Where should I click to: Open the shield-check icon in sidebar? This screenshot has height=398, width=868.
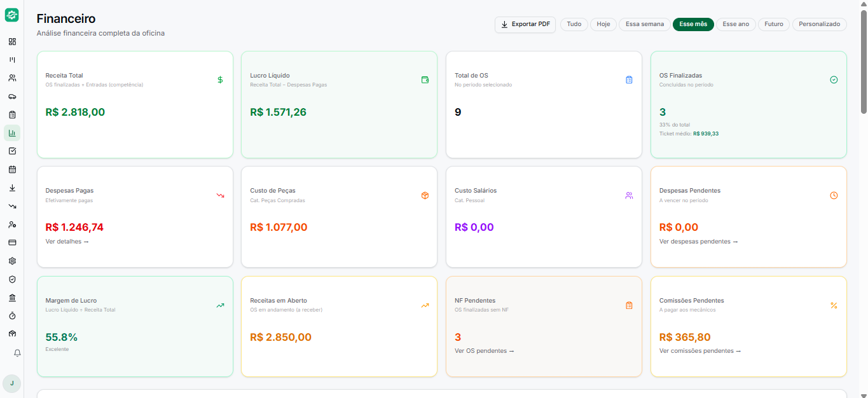click(x=12, y=279)
